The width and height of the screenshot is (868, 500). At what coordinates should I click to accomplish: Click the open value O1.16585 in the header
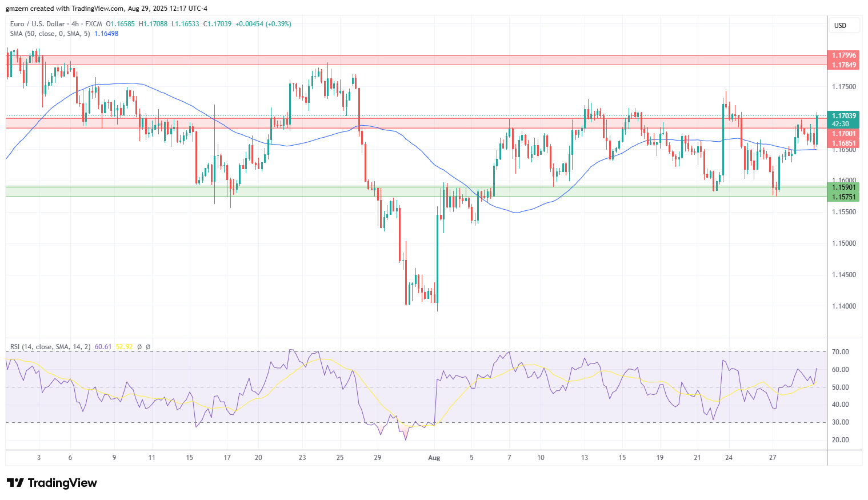coord(121,24)
